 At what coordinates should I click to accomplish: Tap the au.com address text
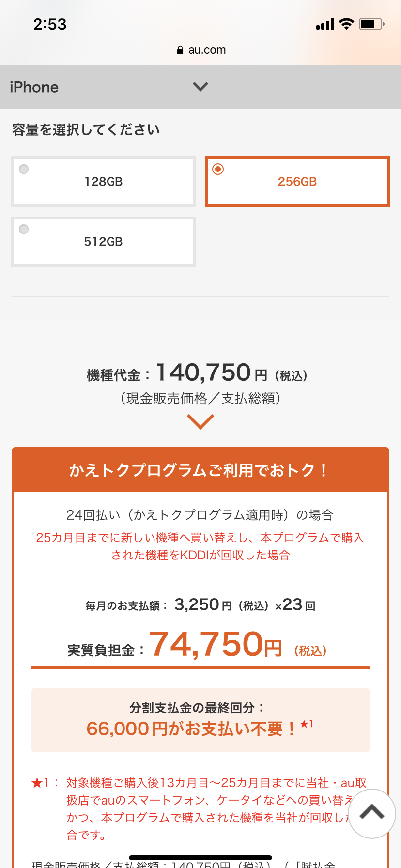pos(207,50)
